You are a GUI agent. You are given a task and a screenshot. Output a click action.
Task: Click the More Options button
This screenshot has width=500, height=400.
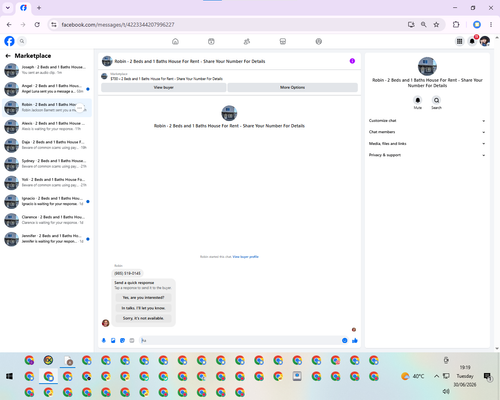292,87
